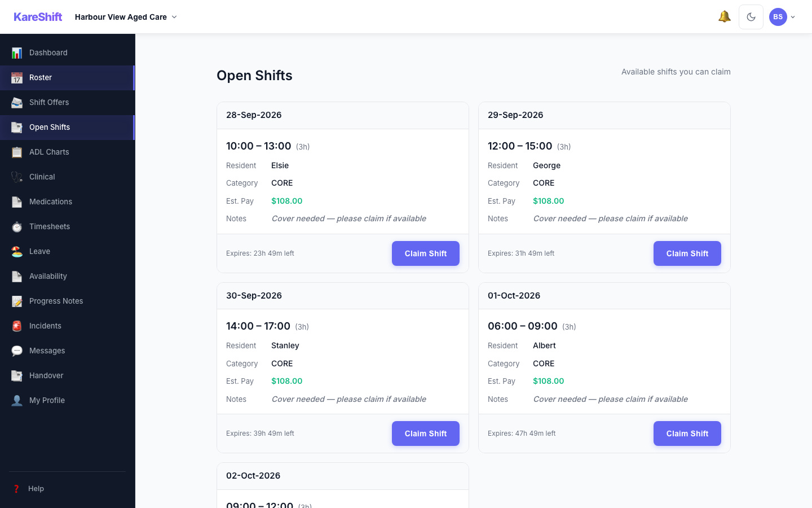
Task: Click the Open Shifts page heading
Action: pos(254,76)
